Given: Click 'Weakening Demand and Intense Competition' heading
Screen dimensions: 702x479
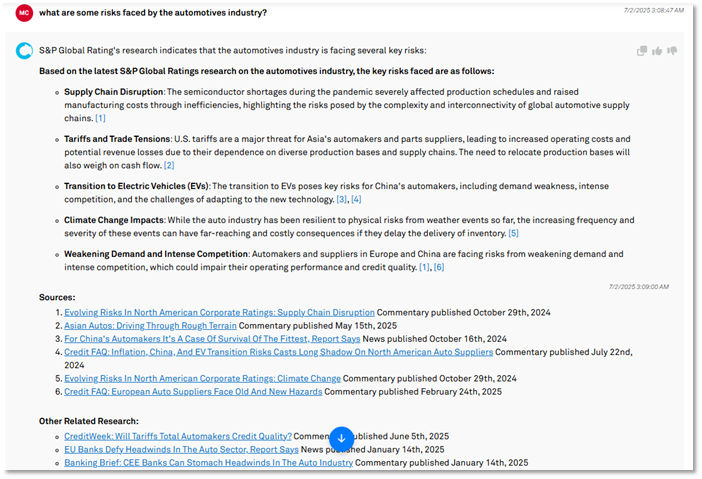Looking at the screenshot, I should (x=156, y=254).
